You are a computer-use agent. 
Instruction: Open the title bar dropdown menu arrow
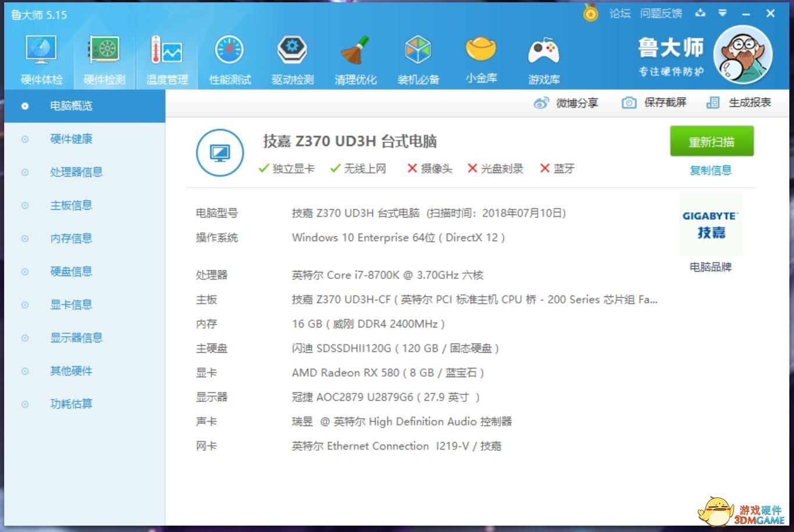[722, 13]
